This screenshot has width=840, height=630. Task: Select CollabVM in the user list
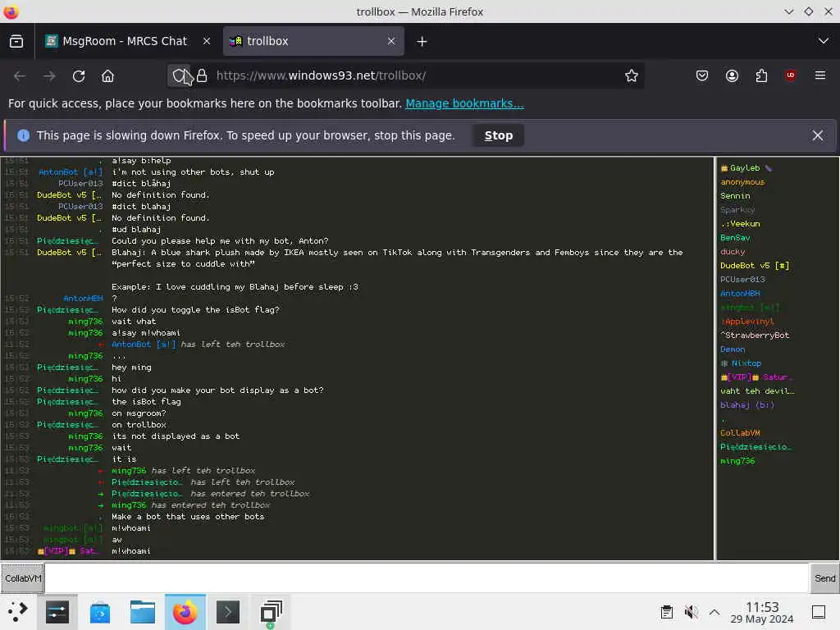pos(740,433)
